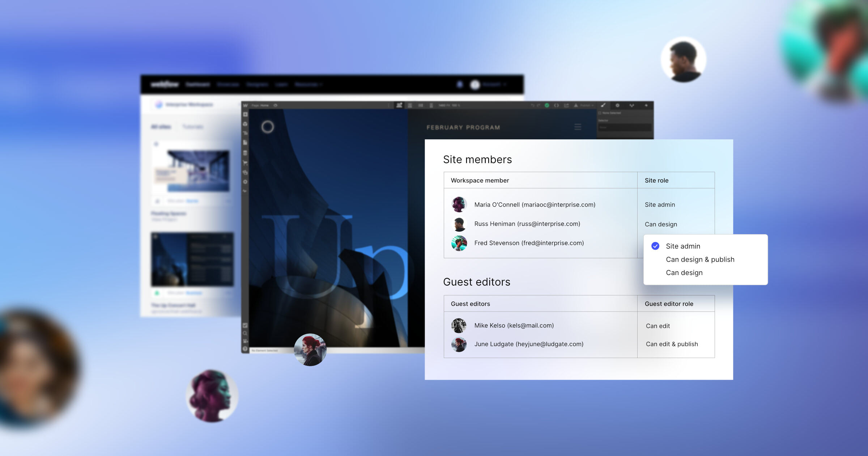This screenshot has width=868, height=456.
Task: Open Russ Heniman's Can design role dropdown
Action: [x=661, y=224]
